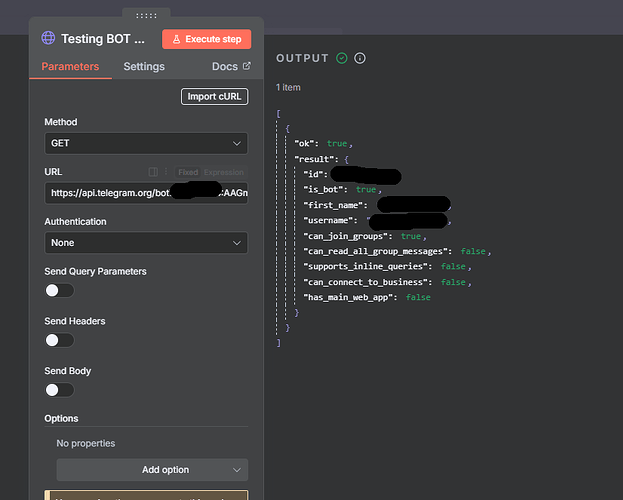The width and height of the screenshot is (623, 500).
Task: Click the "id" key in result
Action: click(x=313, y=174)
